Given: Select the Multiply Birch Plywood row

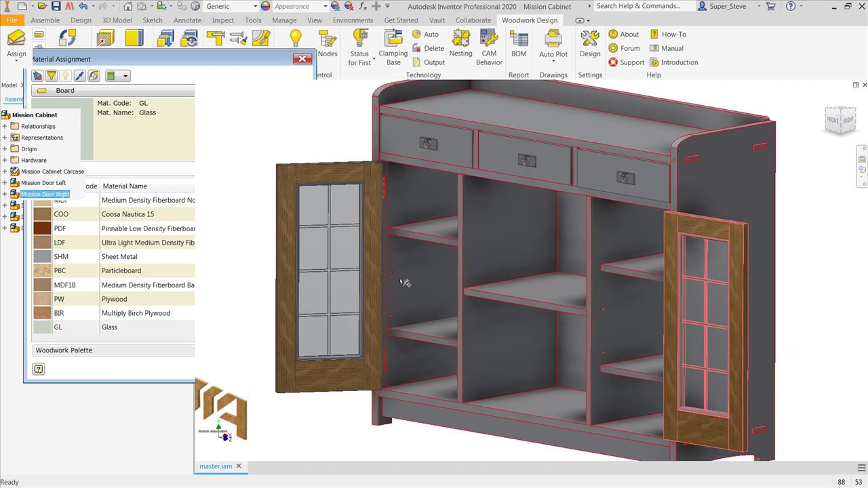Looking at the screenshot, I should pyautogui.click(x=113, y=313).
